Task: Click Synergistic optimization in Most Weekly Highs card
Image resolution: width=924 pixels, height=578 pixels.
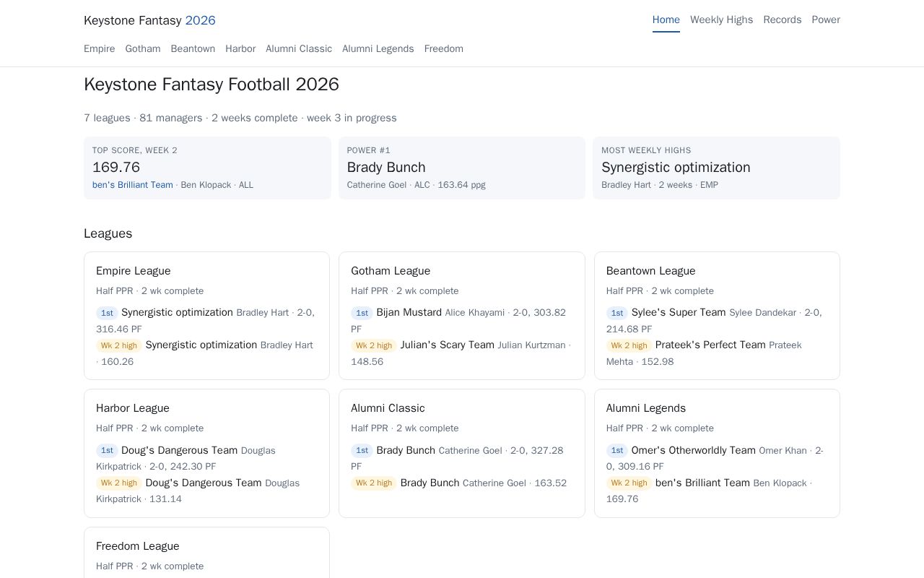Action: point(676,168)
